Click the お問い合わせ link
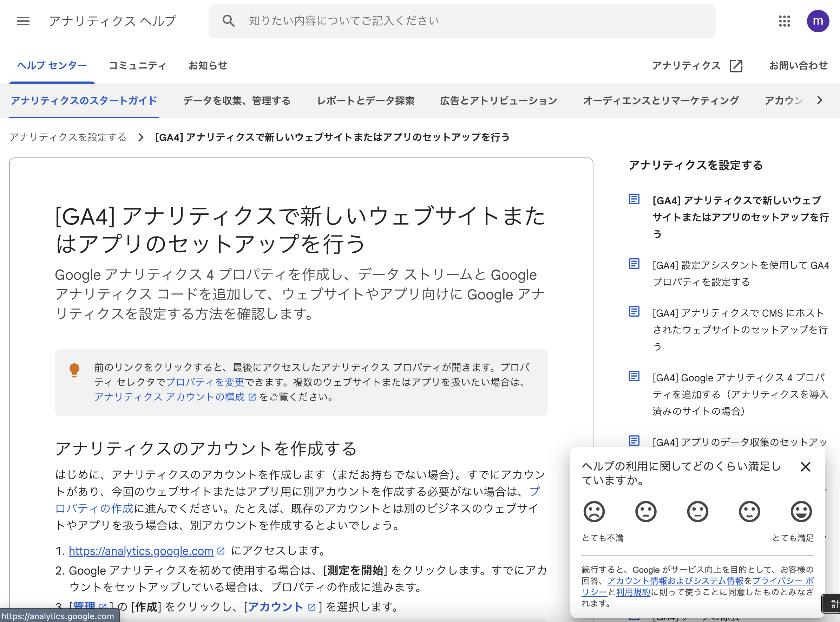840x622 pixels. coord(798,65)
